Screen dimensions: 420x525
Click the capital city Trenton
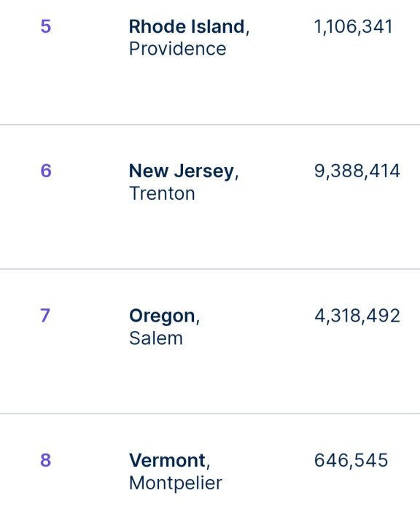(x=162, y=193)
